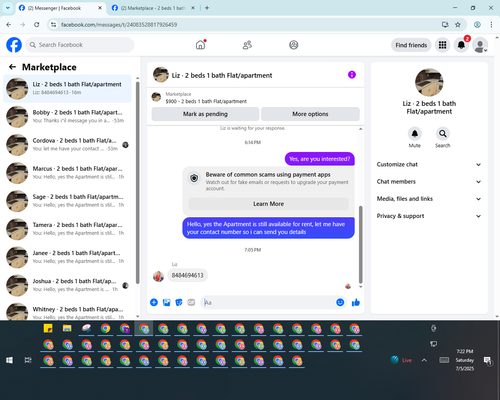Image resolution: width=500 pixels, height=400 pixels.
Task: Open Joshua conversation in chat list
Action: 68,285
